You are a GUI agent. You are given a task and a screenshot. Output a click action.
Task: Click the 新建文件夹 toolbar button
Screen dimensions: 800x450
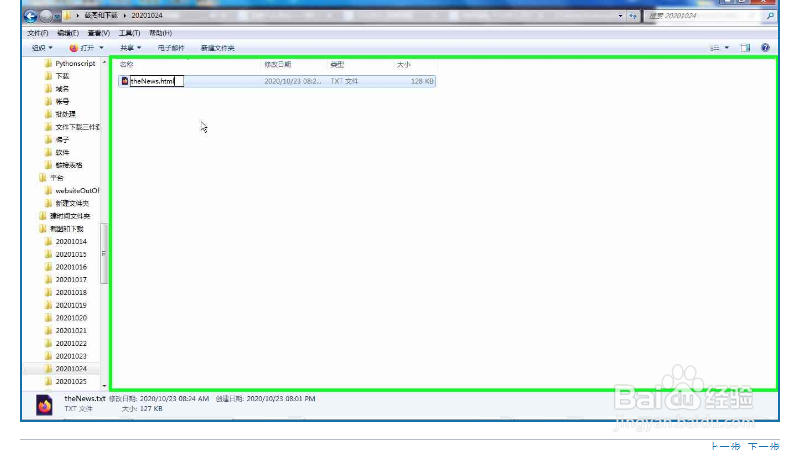[x=217, y=48]
